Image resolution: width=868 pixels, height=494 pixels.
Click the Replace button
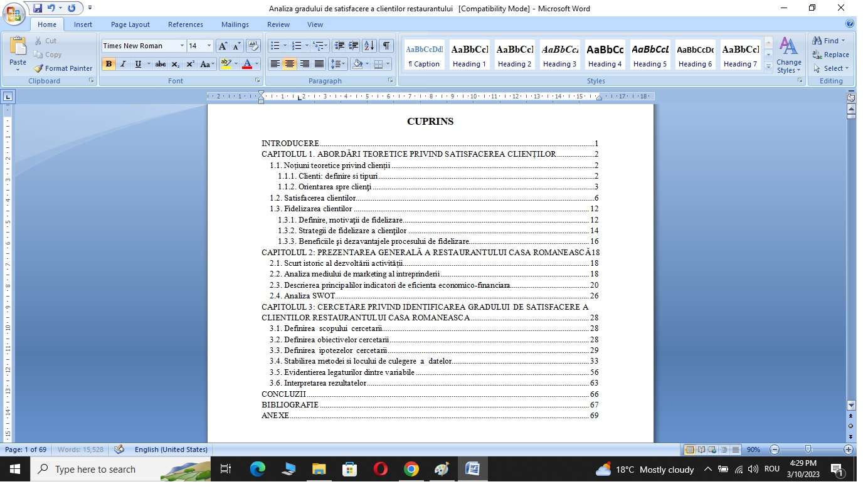(x=830, y=55)
